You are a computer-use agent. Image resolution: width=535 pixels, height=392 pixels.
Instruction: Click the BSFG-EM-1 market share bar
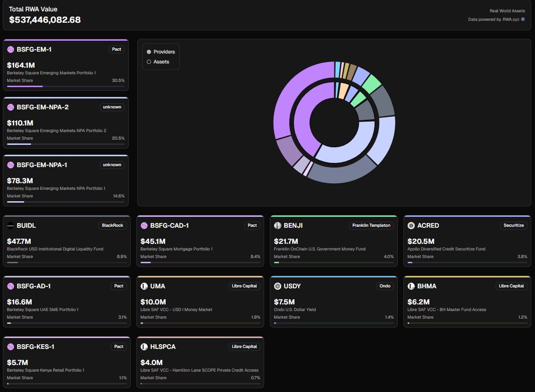[66, 86]
